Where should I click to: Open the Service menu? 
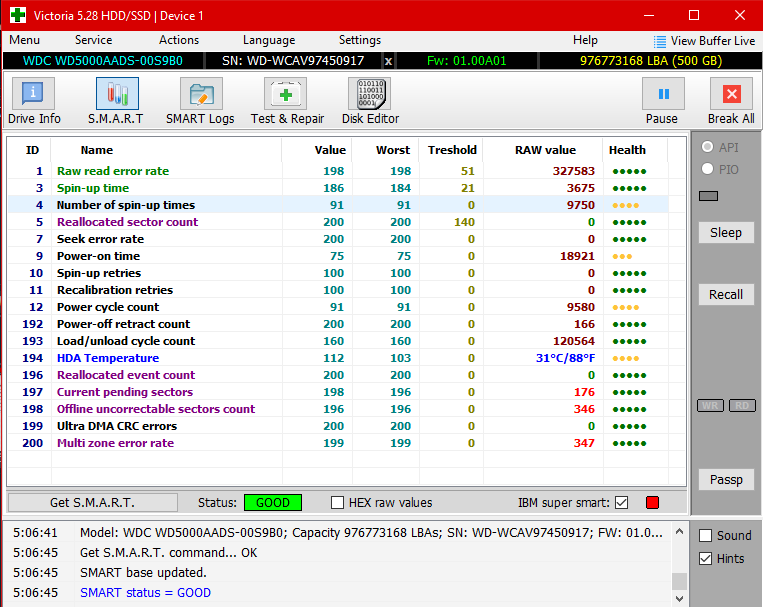point(93,40)
